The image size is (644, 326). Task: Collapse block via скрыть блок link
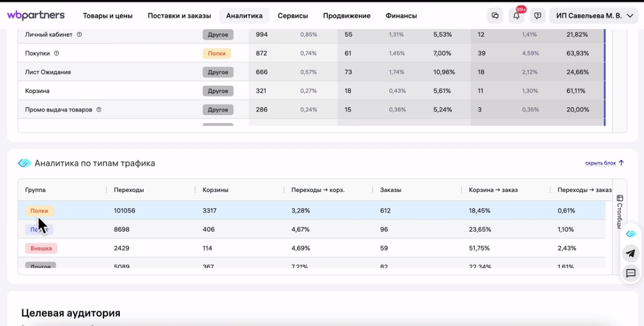click(x=604, y=163)
